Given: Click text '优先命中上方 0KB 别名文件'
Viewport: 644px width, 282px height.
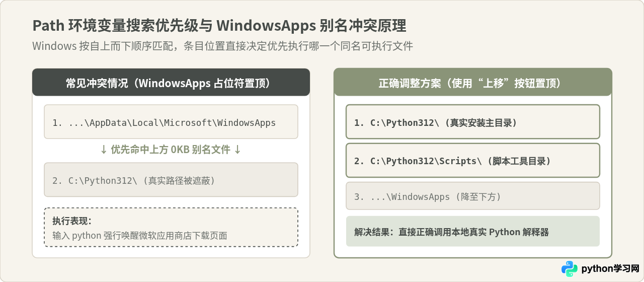Looking at the screenshot, I should coord(171,150).
